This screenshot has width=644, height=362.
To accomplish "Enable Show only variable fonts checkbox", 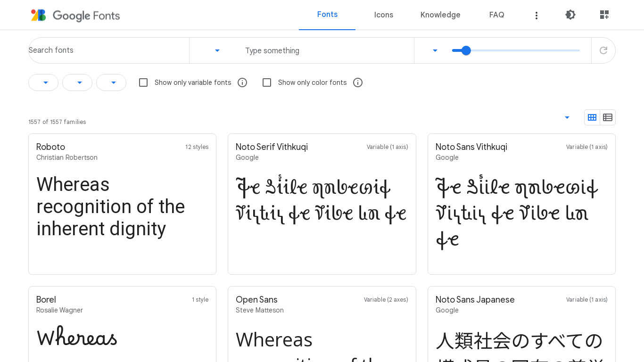I will click(x=143, y=82).
